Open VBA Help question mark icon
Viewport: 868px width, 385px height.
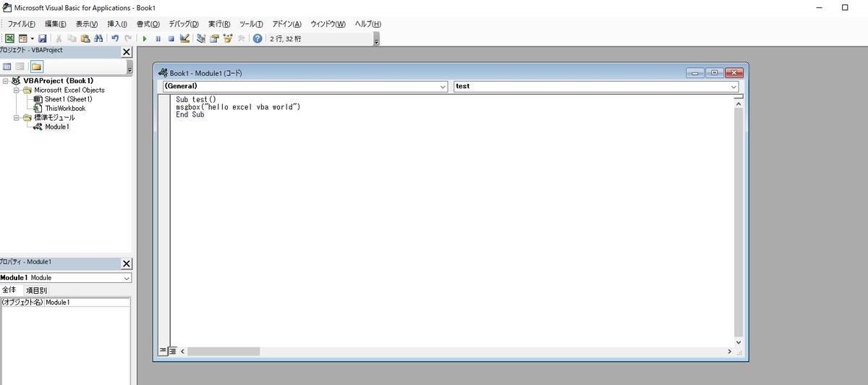pyautogui.click(x=258, y=38)
